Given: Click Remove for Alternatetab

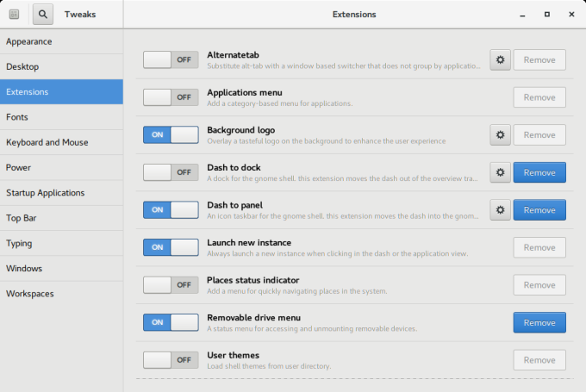Looking at the screenshot, I should click(539, 59).
